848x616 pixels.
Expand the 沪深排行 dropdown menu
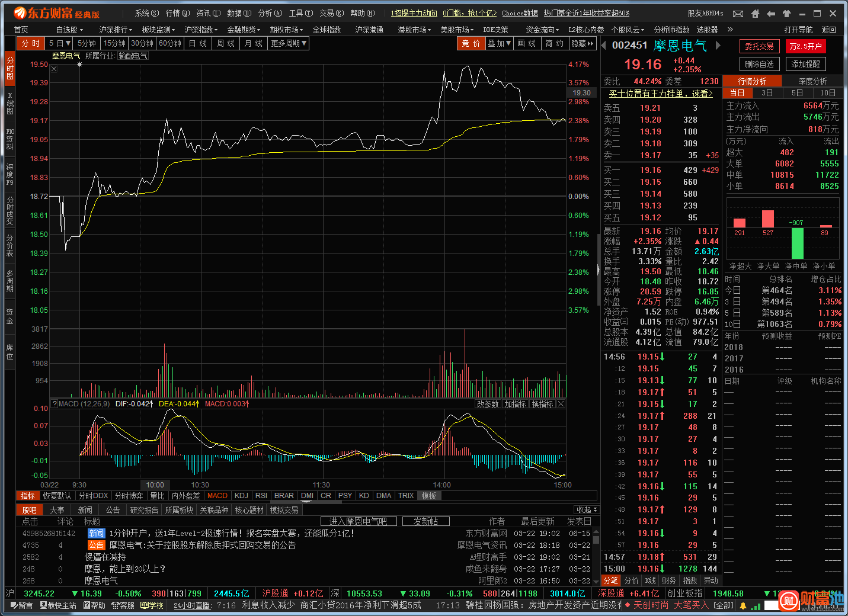116,29
